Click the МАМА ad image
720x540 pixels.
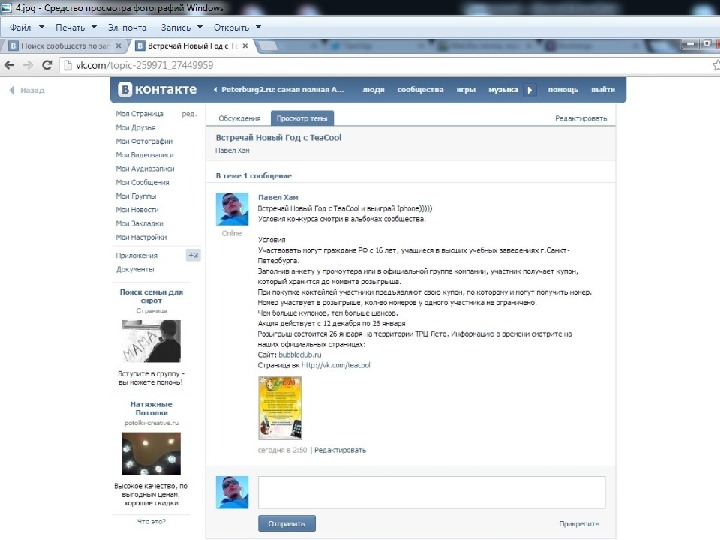(151, 341)
